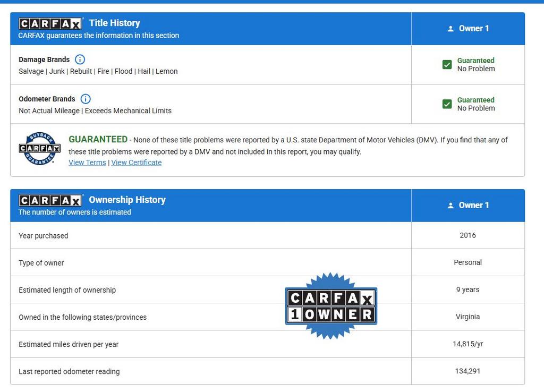The width and height of the screenshot is (544, 392).
Task: Click the Damage Brands green checkmark box
Action: point(447,65)
